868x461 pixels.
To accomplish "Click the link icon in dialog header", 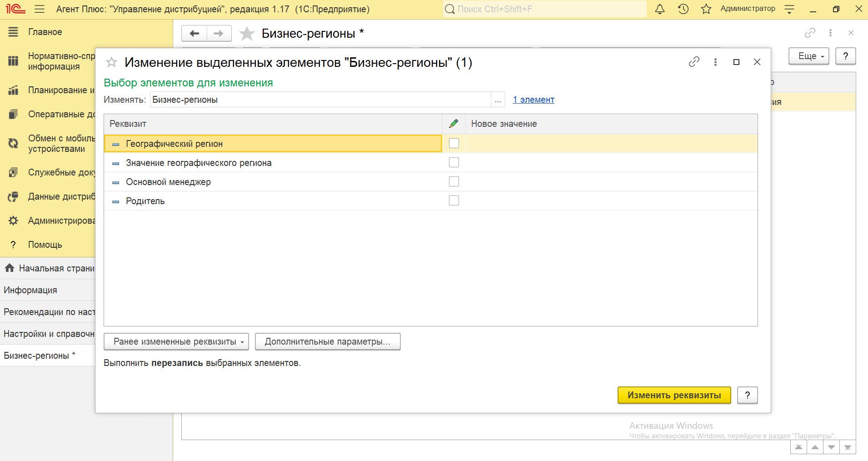I will 694,62.
